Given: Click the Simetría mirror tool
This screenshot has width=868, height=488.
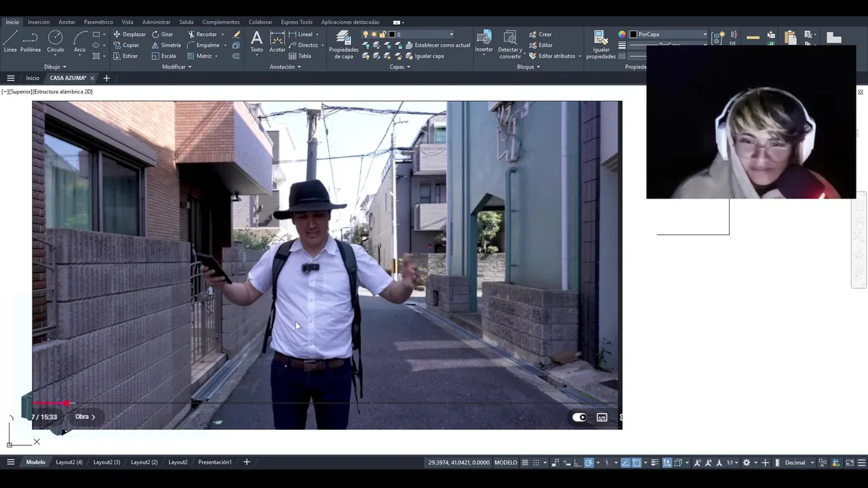Looking at the screenshot, I should 165,45.
